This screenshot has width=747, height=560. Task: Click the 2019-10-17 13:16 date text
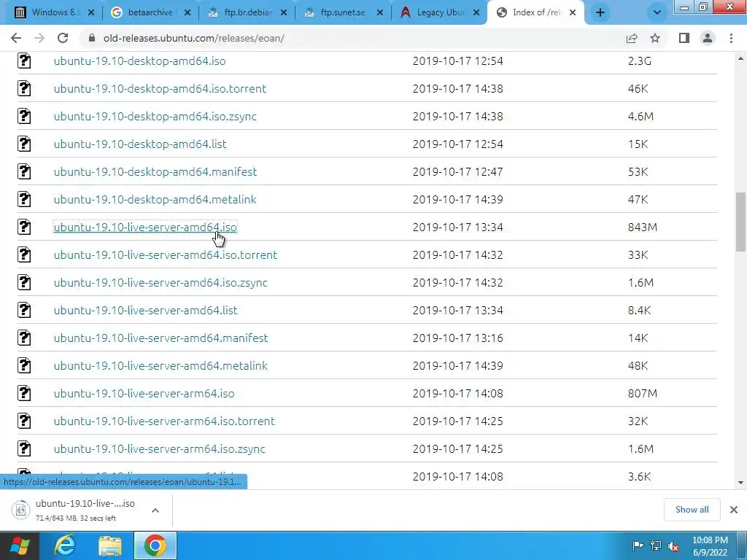(x=457, y=338)
